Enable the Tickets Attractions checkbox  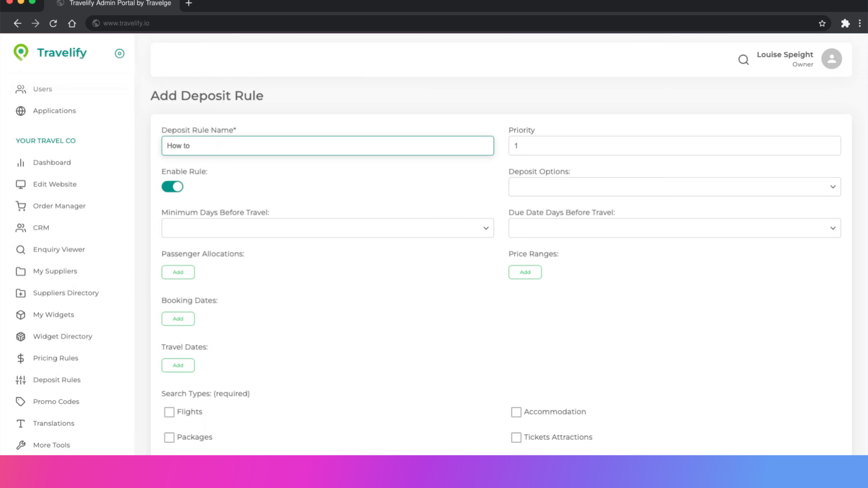pyautogui.click(x=516, y=437)
